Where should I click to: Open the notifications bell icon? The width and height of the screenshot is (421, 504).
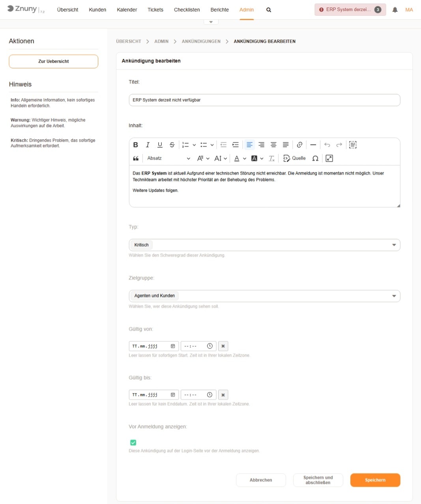point(395,10)
